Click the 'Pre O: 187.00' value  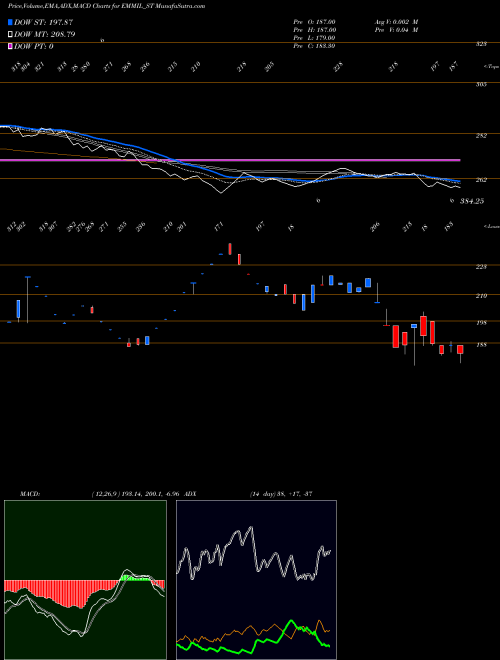(314, 22)
